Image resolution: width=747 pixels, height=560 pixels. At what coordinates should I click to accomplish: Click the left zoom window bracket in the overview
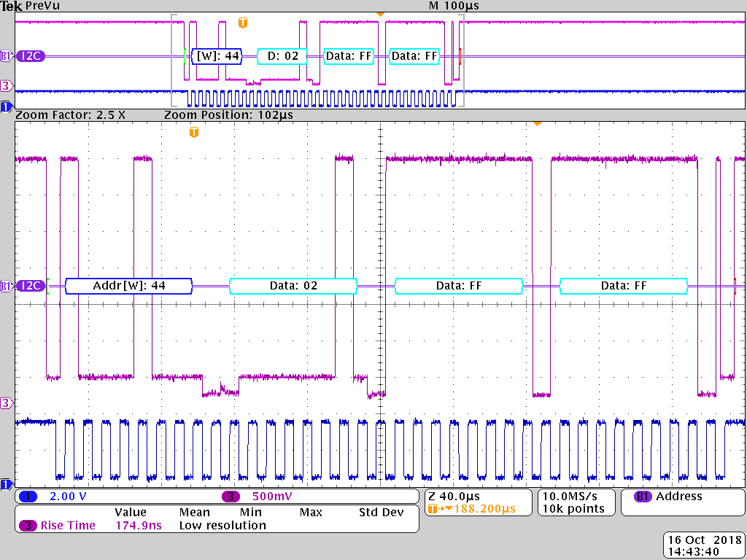(x=174, y=60)
